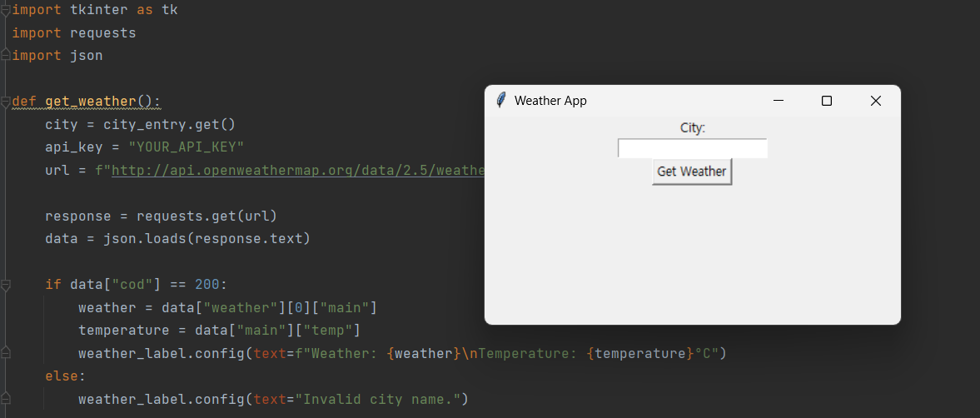Click the feather icon in Weather App title bar
This screenshot has width=980, height=418.
pyautogui.click(x=500, y=100)
